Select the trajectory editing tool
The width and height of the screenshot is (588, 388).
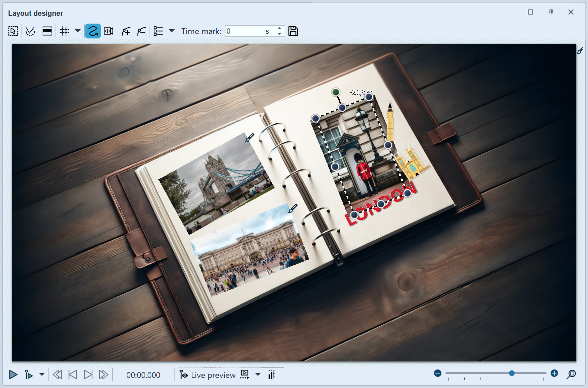click(30, 31)
